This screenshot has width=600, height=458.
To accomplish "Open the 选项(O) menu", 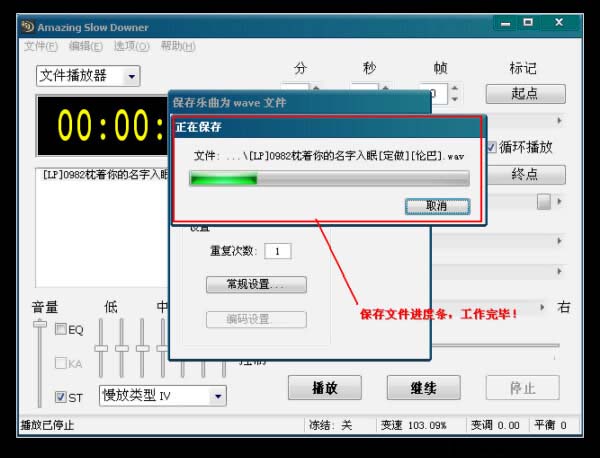I will tap(131, 46).
